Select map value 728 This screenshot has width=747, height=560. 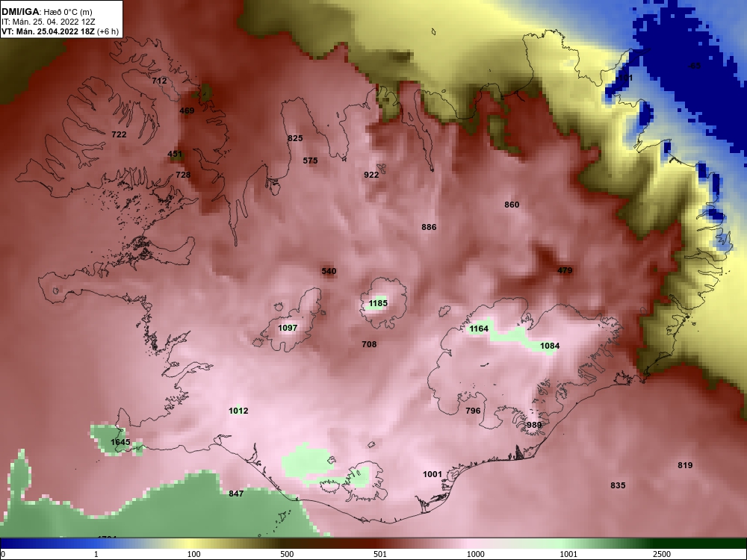pos(183,175)
